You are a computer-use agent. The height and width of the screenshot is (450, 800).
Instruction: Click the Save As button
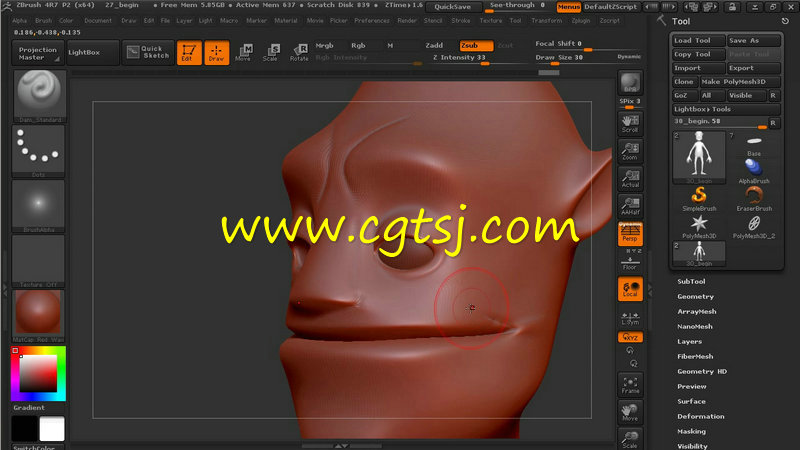coord(754,40)
